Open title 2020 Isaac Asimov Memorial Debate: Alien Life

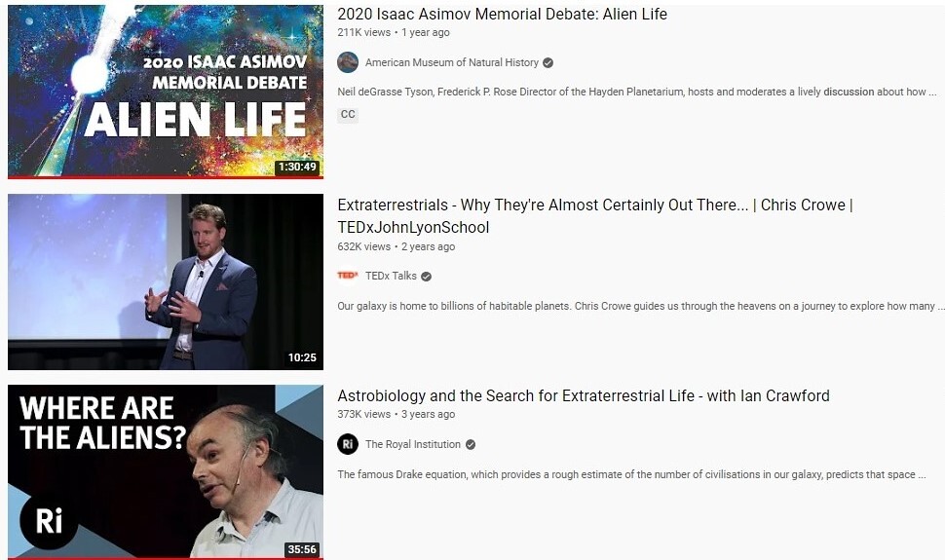point(502,14)
